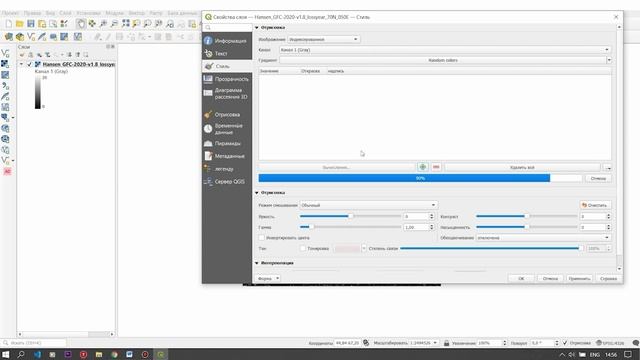Click the Удалить всё button
Viewport: 640px width, 360px height.
pos(522,167)
